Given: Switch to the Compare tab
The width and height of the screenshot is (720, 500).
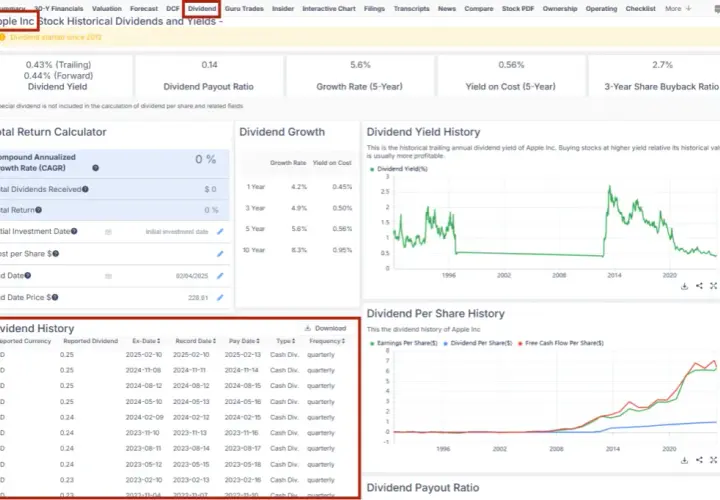Looking at the screenshot, I should coord(478,8).
